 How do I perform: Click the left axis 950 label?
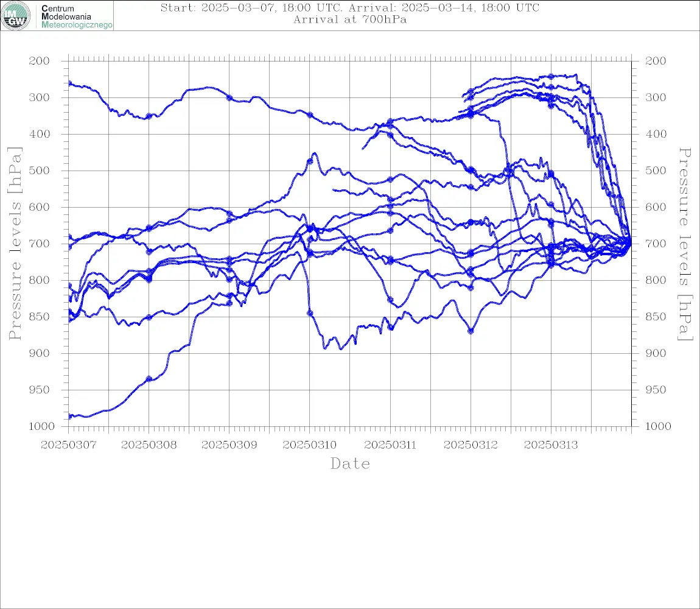(39, 390)
